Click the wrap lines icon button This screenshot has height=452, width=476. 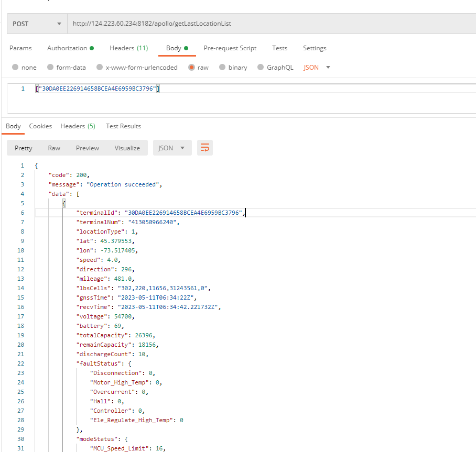click(204, 148)
